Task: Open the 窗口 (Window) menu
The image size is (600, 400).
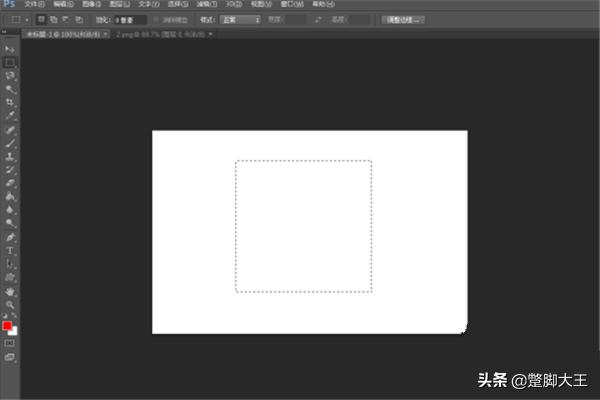Action: pyautogui.click(x=292, y=4)
